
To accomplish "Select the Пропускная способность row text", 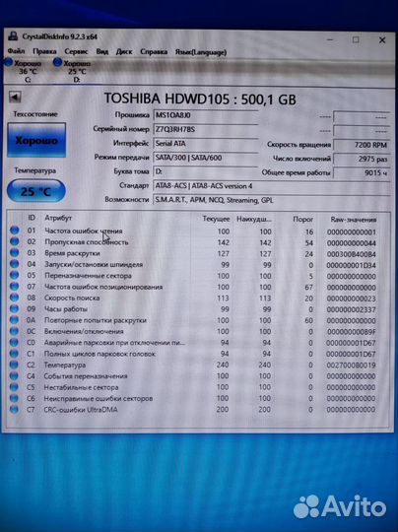I will [x=87, y=242].
